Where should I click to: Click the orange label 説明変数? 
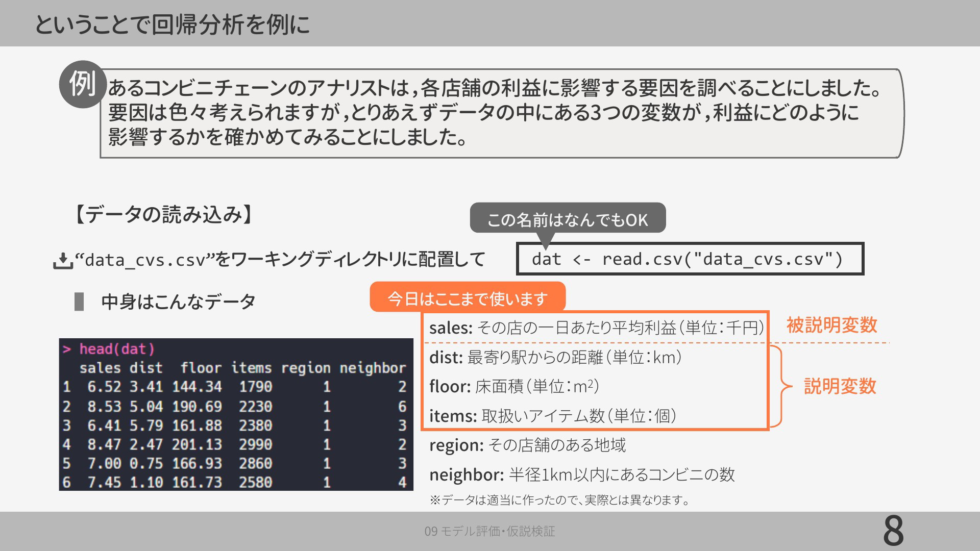840,386
